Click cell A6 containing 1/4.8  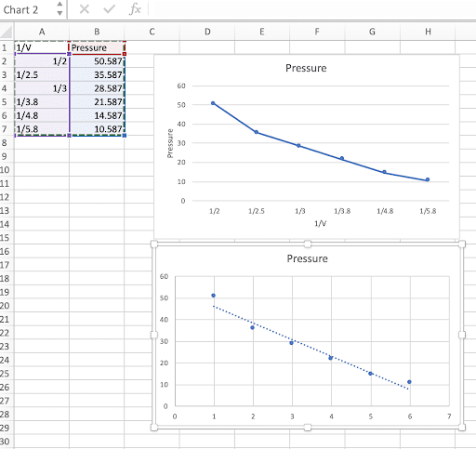point(42,115)
